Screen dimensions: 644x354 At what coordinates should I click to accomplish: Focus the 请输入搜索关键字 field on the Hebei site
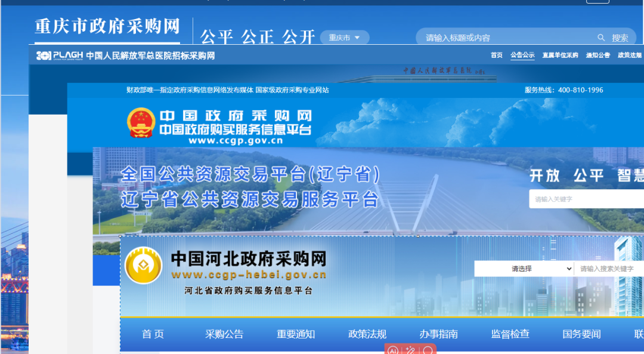[609, 269]
